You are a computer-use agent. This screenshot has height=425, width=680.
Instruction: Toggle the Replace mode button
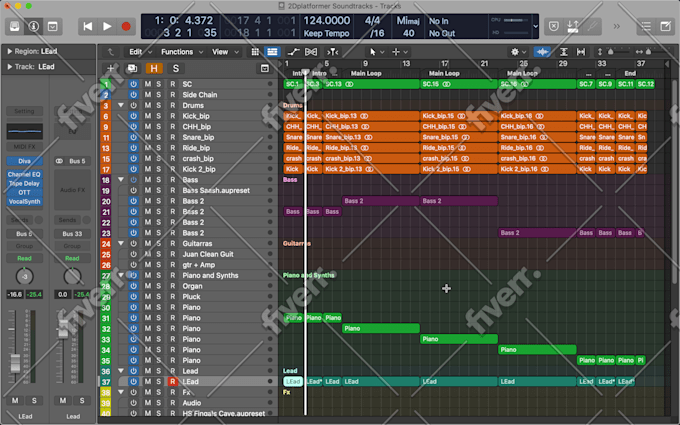click(554, 26)
